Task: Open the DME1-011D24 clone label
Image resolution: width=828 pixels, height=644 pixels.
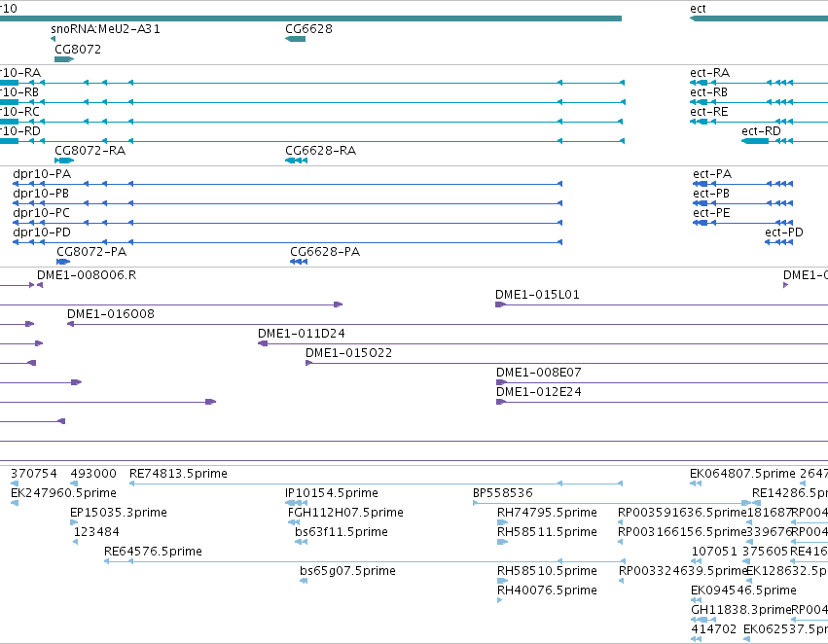Action: click(301, 334)
